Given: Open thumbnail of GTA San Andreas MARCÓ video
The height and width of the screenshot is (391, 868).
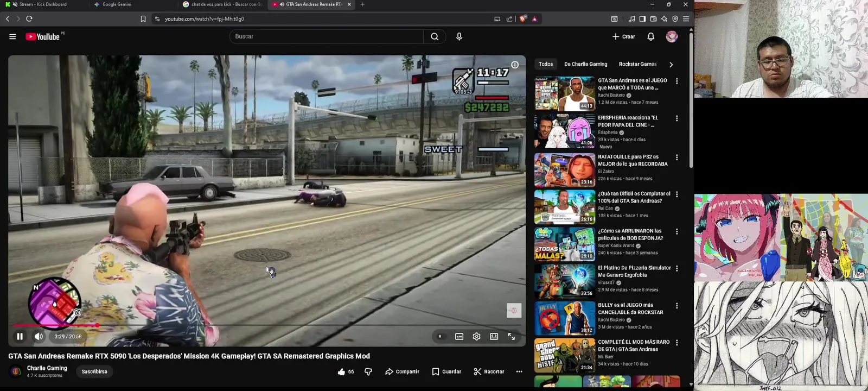Looking at the screenshot, I should coord(565,93).
